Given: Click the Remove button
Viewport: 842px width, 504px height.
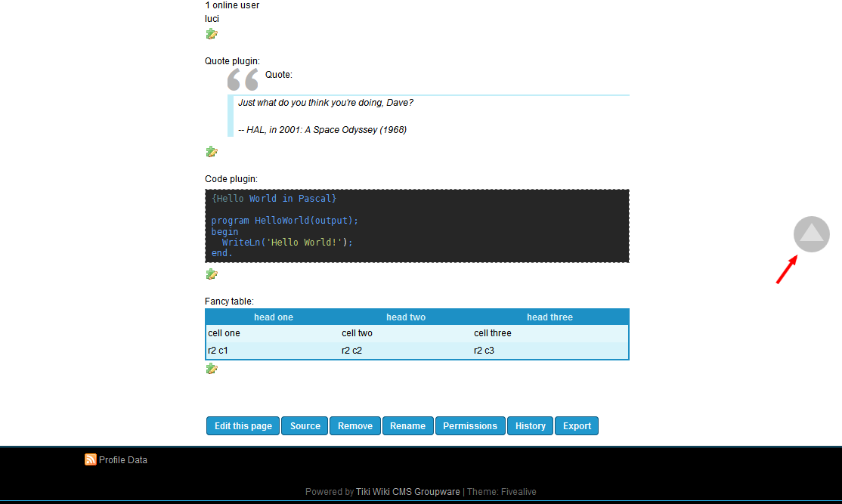Looking at the screenshot, I should coord(355,426).
